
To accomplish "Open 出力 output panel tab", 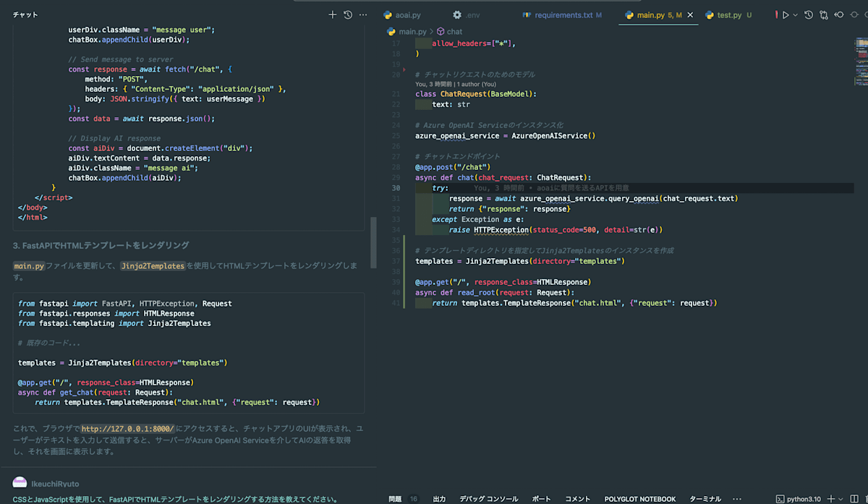I will (x=439, y=499).
